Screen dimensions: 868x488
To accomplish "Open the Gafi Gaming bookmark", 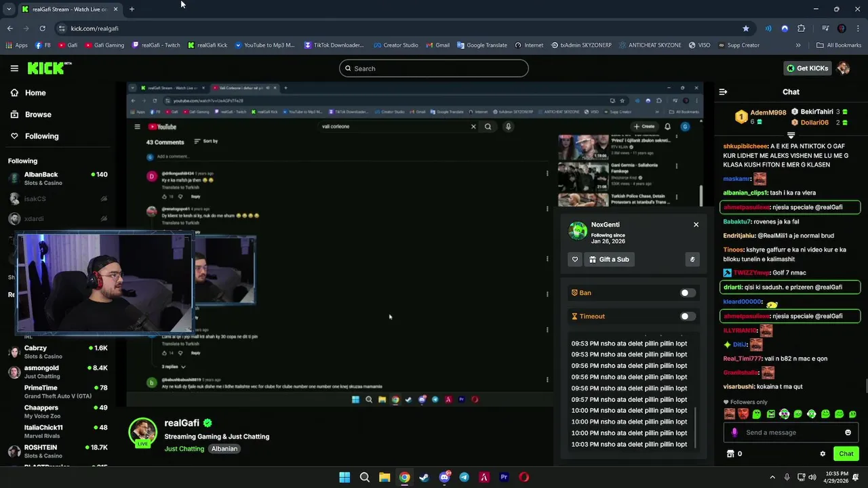I will [104, 45].
